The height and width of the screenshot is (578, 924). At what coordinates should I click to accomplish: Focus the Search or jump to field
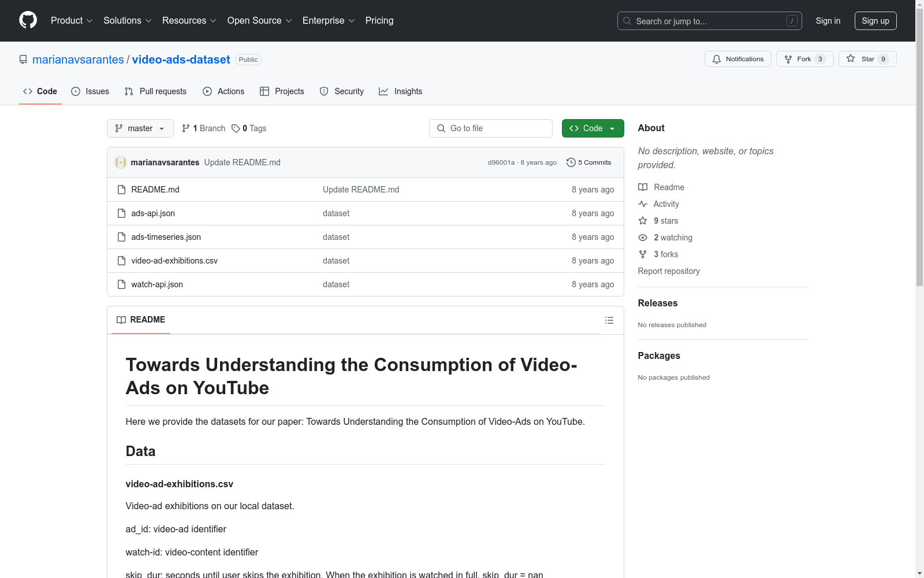point(710,21)
